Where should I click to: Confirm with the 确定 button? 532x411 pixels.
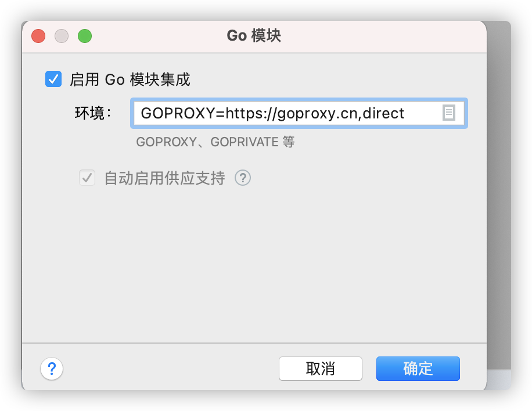(418, 369)
